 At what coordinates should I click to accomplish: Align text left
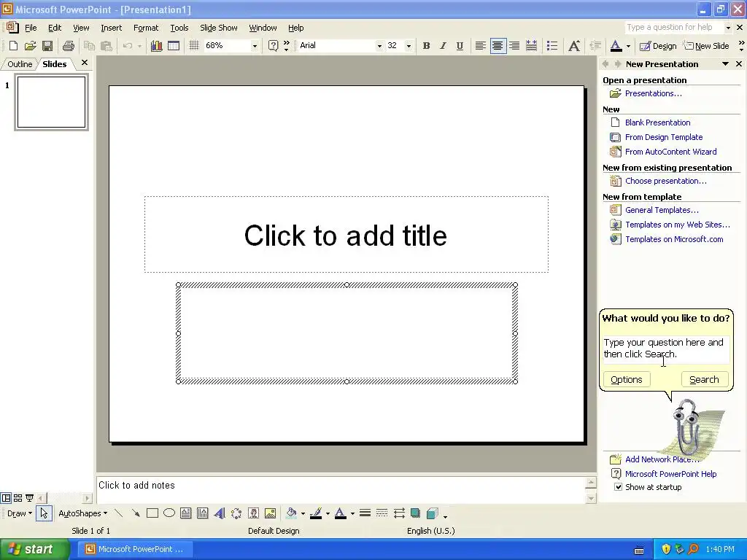coord(481,46)
